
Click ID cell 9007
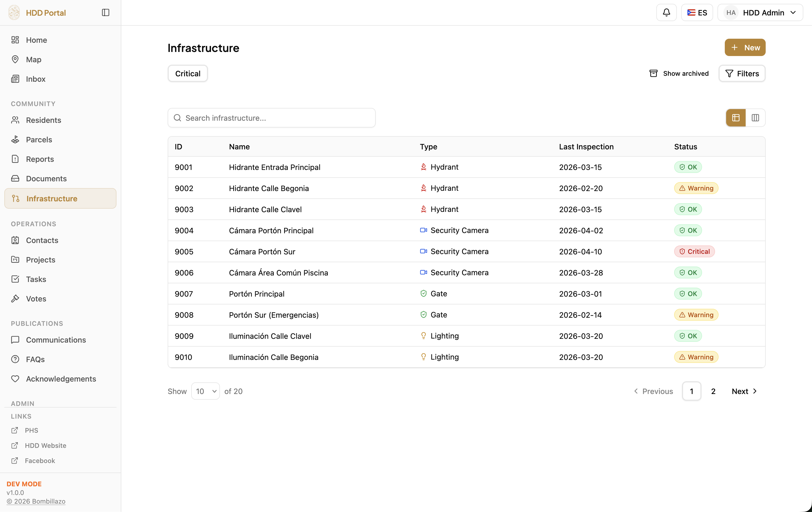[184, 294]
